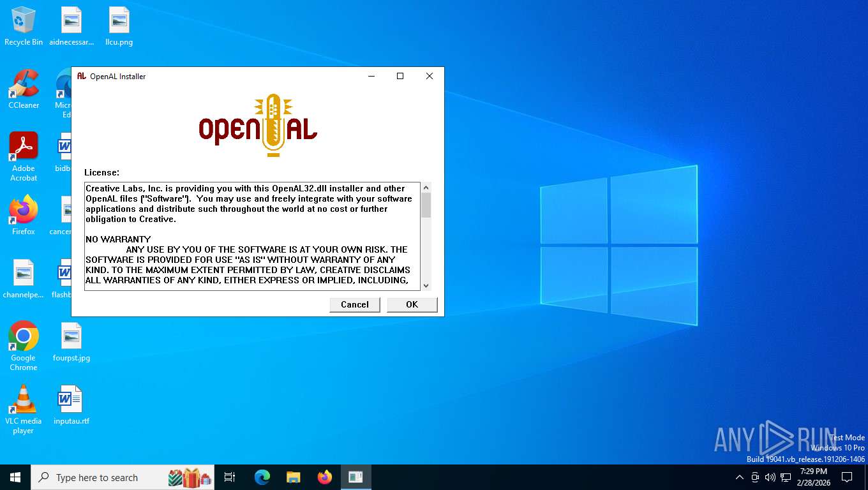Screen dimensions: 868x490
Task: Click the license scrollbar up arrow
Action: pyautogui.click(x=426, y=188)
